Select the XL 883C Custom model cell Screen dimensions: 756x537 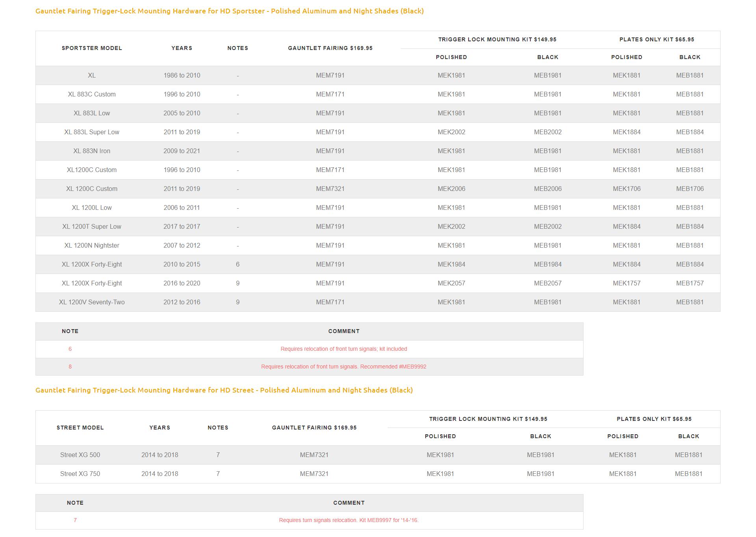click(x=92, y=94)
